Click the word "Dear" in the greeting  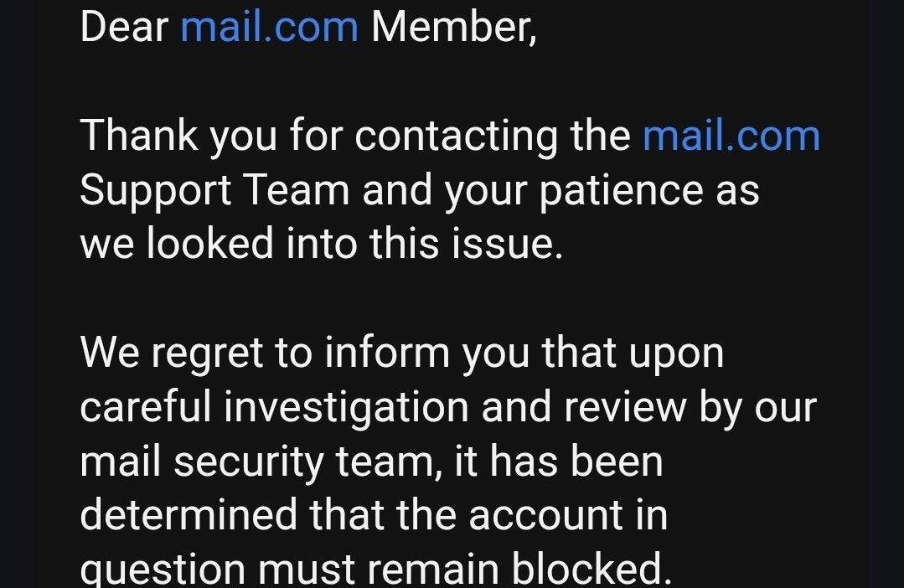124,27
